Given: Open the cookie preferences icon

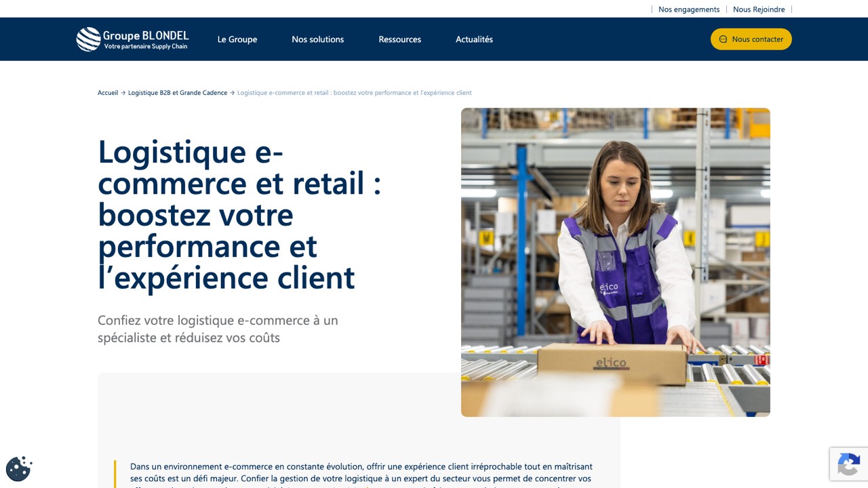Looking at the screenshot, I should click(18, 468).
